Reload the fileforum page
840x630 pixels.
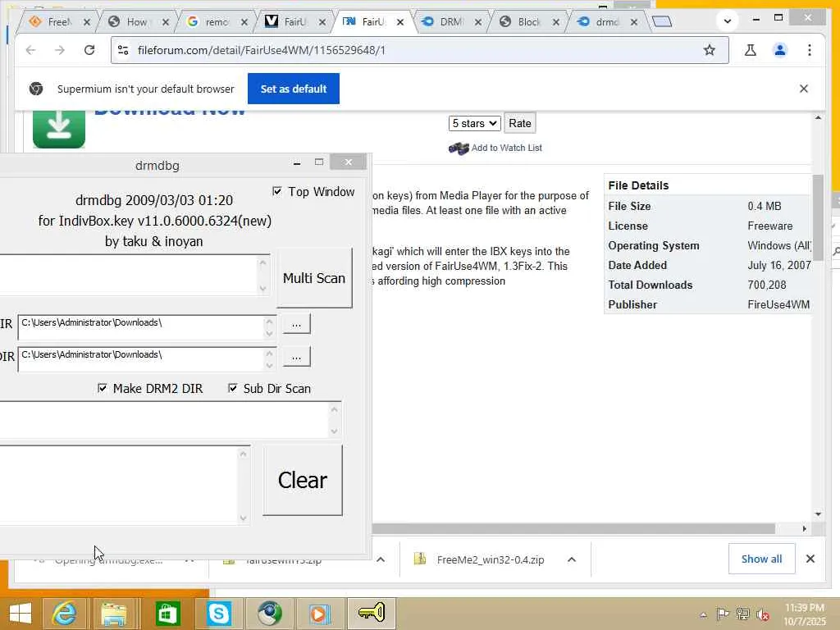pyautogui.click(x=89, y=50)
